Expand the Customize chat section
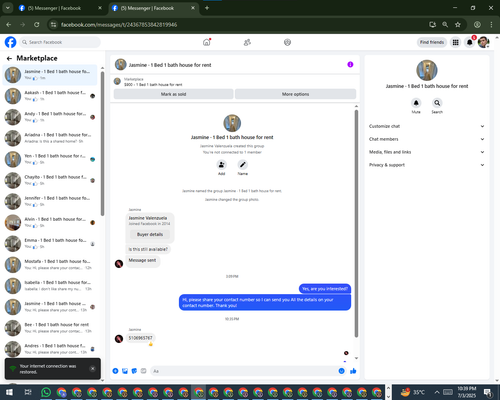This screenshot has height=400, width=500. point(427,126)
